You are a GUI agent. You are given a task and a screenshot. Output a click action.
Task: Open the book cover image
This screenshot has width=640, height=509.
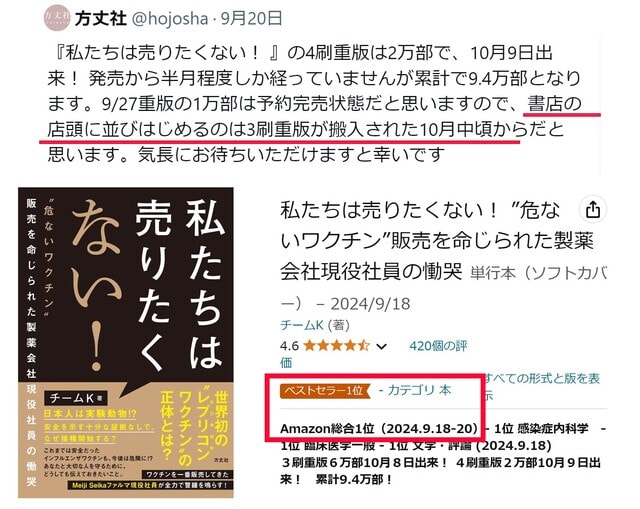pos(126,342)
